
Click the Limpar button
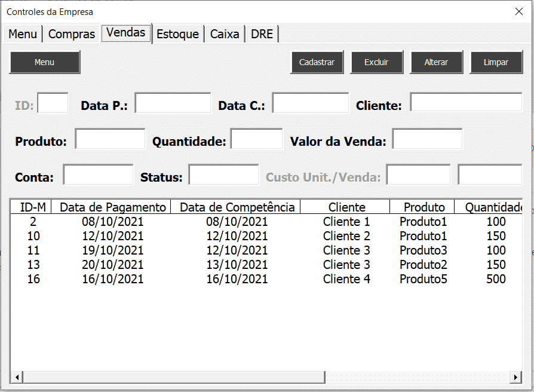496,62
